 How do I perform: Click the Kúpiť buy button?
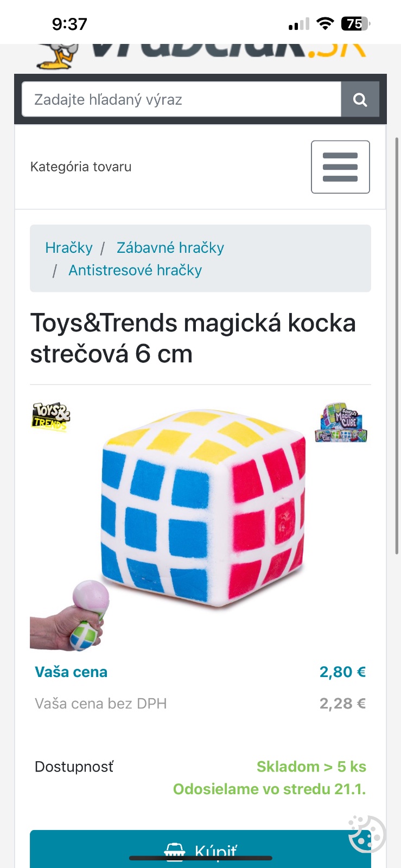200,849
